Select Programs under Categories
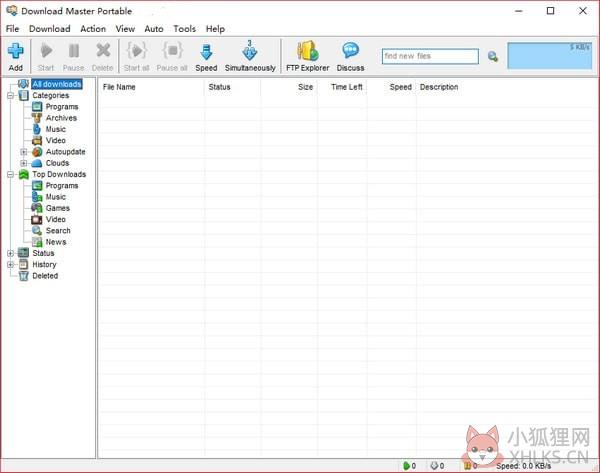Image resolution: width=600 pixels, height=473 pixels. (x=62, y=107)
